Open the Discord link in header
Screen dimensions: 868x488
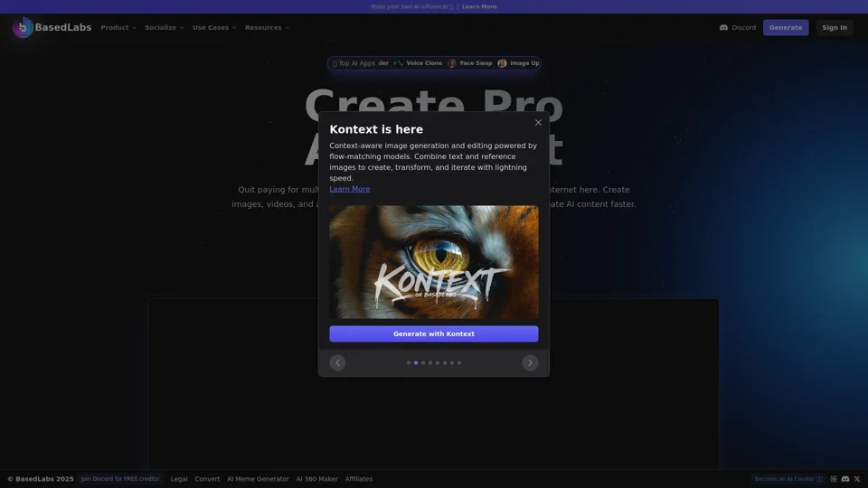pyautogui.click(x=738, y=28)
